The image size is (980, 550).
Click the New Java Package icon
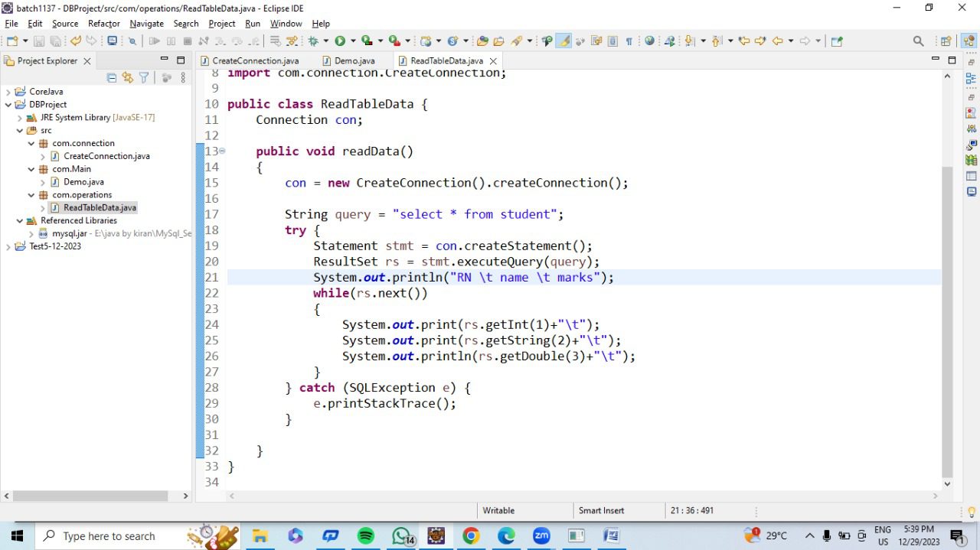[426, 41]
